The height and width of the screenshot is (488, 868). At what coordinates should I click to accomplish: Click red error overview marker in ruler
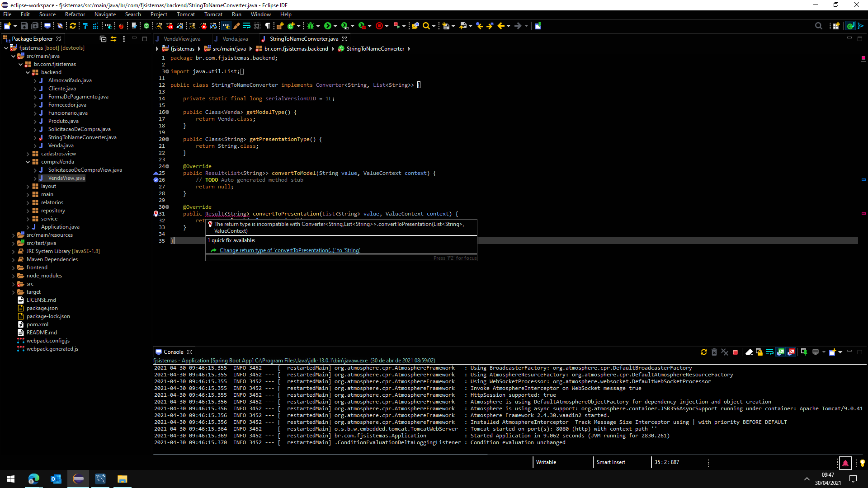pyautogui.click(x=863, y=214)
